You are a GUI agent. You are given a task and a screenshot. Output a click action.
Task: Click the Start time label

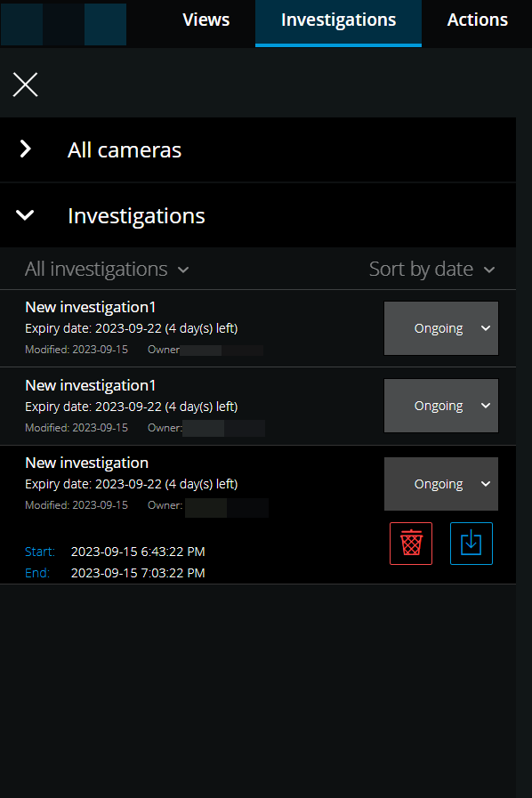[x=40, y=552]
